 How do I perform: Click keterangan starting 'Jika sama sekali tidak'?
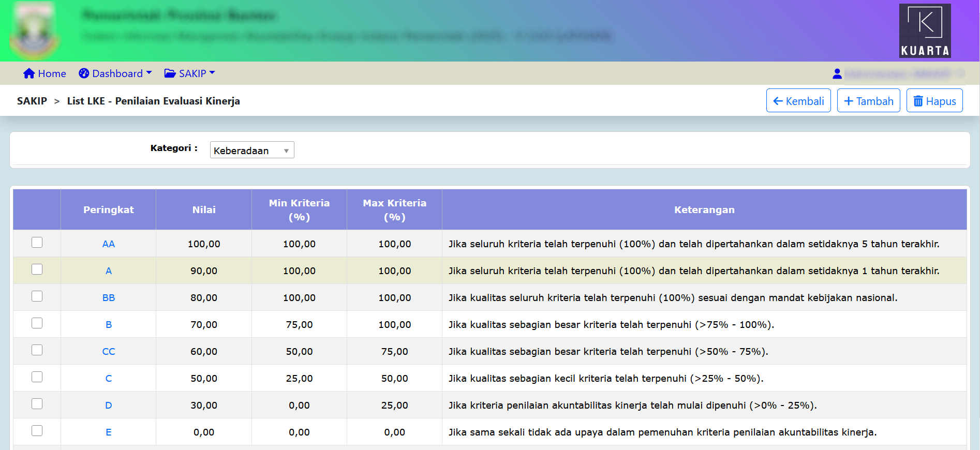coord(662,432)
